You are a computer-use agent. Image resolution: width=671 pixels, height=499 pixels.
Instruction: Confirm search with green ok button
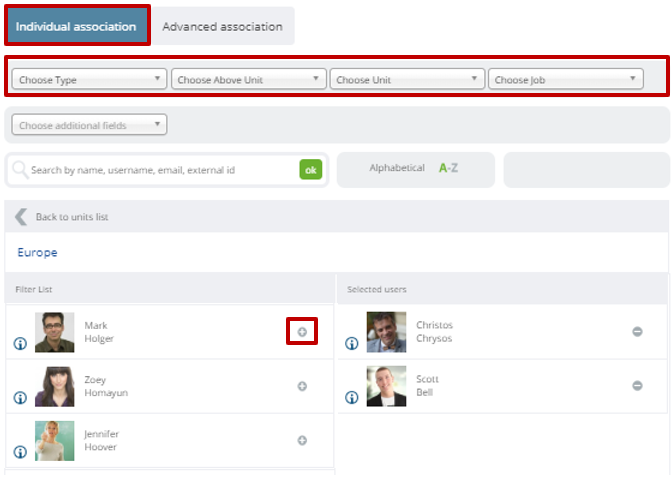click(311, 169)
